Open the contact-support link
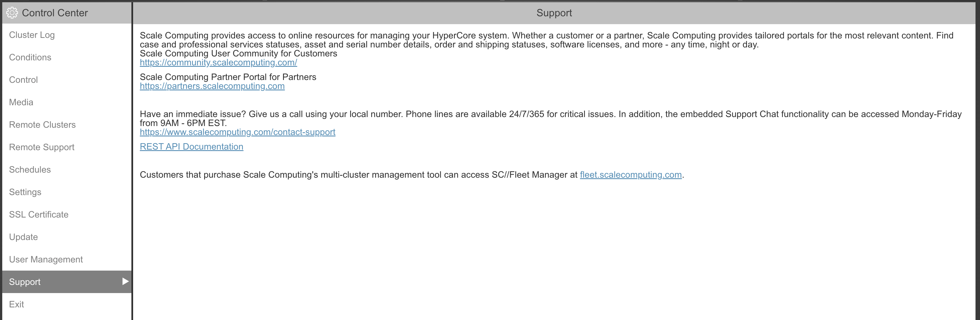 coord(237,132)
